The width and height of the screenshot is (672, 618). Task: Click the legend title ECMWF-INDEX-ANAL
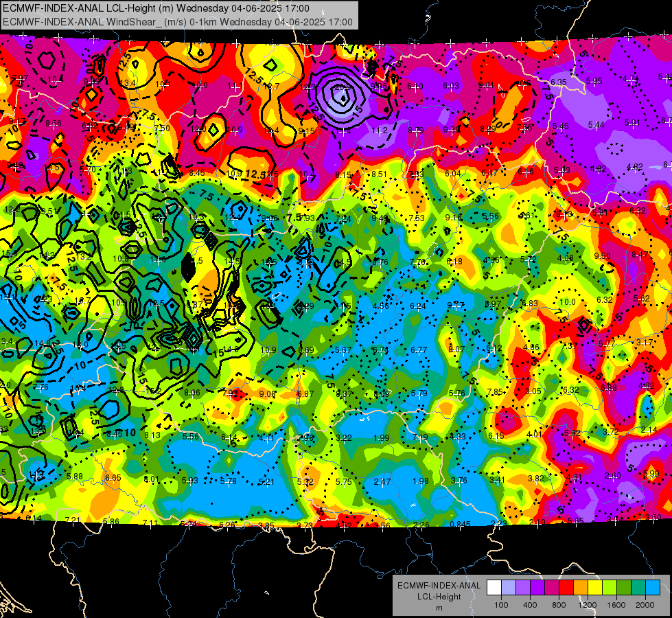click(x=439, y=586)
